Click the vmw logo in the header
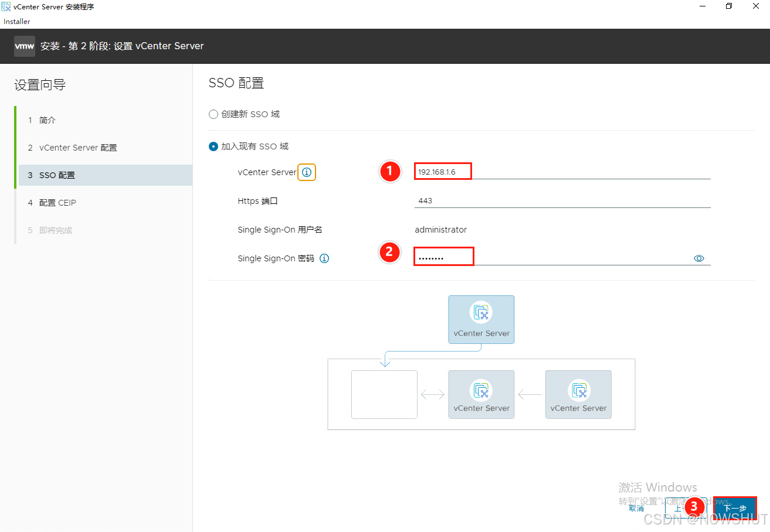The height and width of the screenshot is (532, 770). point(25,46)
